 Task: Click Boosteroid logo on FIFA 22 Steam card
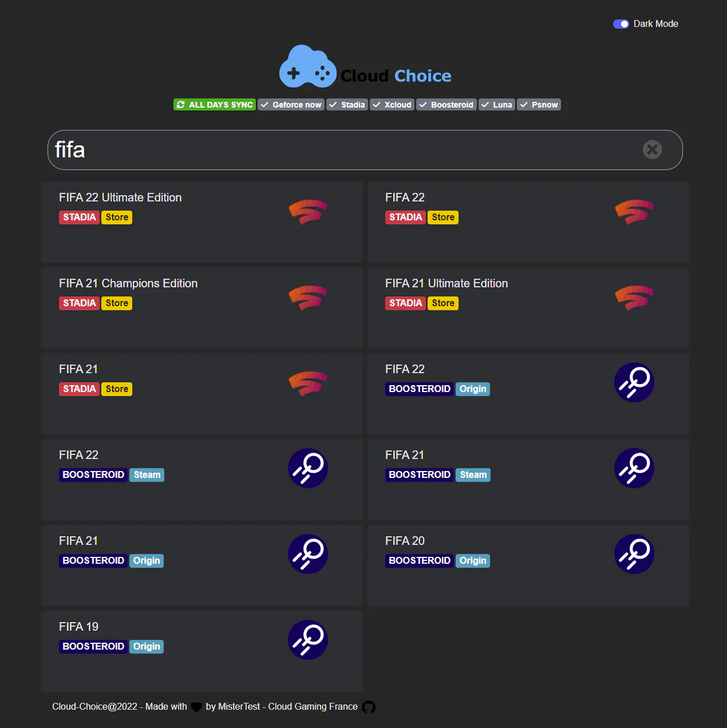tap(308, 468)
